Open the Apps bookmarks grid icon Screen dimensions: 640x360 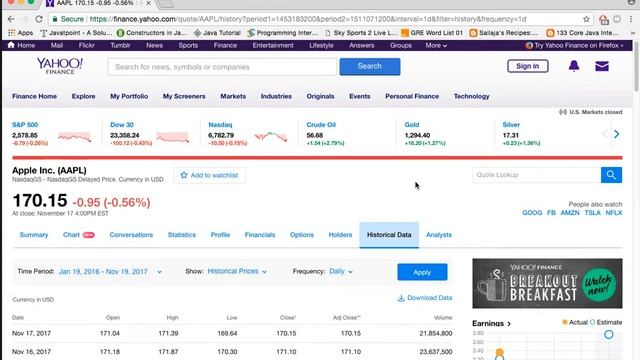[12, 33]
